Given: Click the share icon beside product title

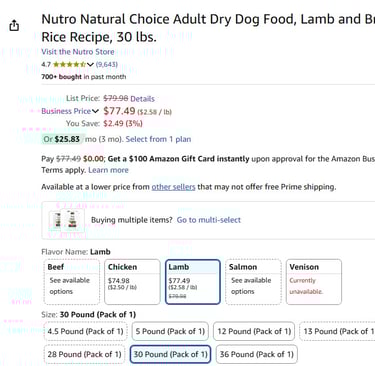Looking at the screenshot, I should point(14,25).
